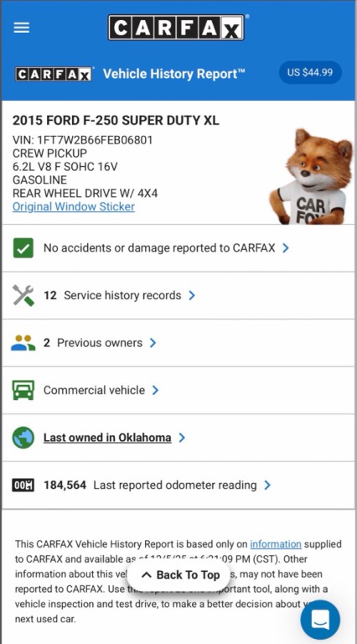
Task: Expand last reported odometer reading chevron
Action: click(267, 485)
